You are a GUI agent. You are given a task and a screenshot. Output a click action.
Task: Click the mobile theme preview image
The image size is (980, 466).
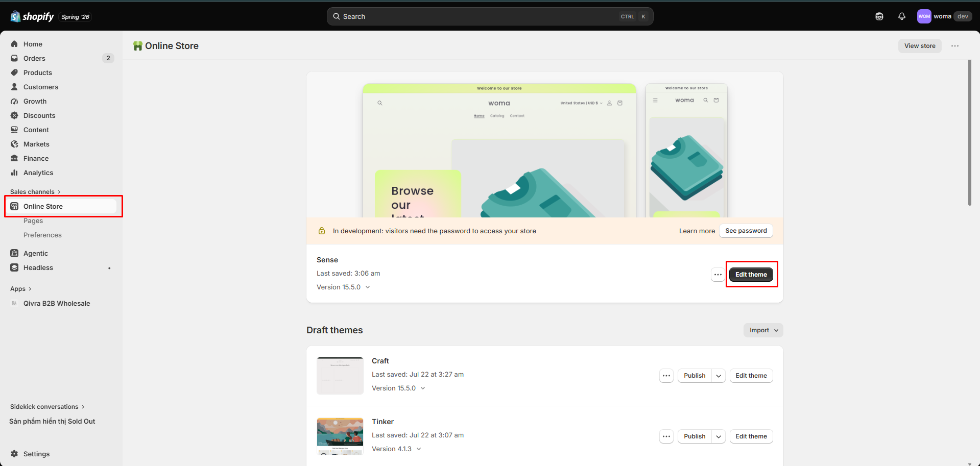click(x=687, y=151)
